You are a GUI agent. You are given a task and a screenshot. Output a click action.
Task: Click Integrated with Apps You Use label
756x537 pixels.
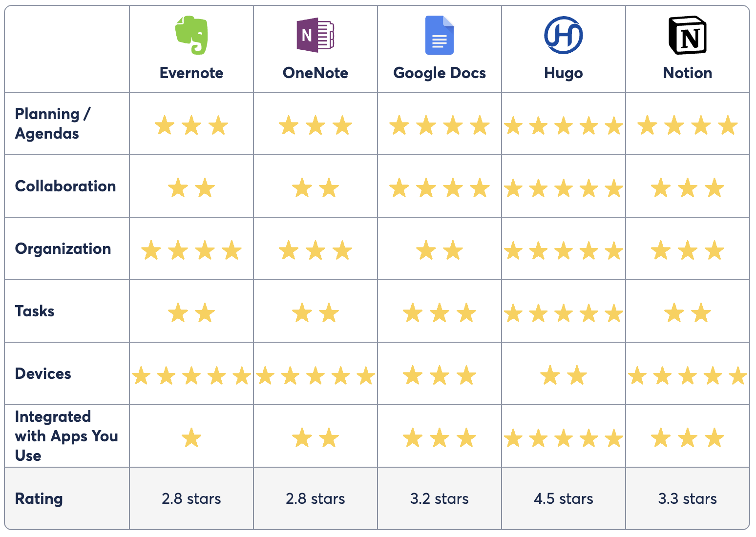[x=66, y=436]
